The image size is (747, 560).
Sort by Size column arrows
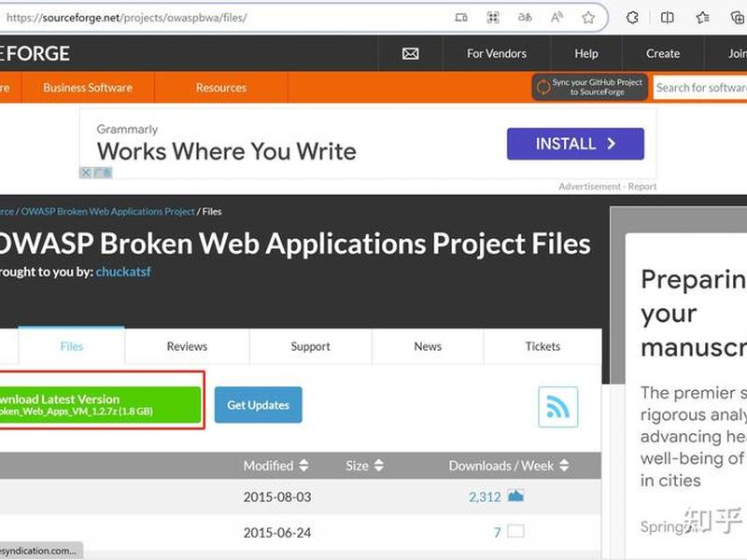pyautogui.click(x=379, y=465)
